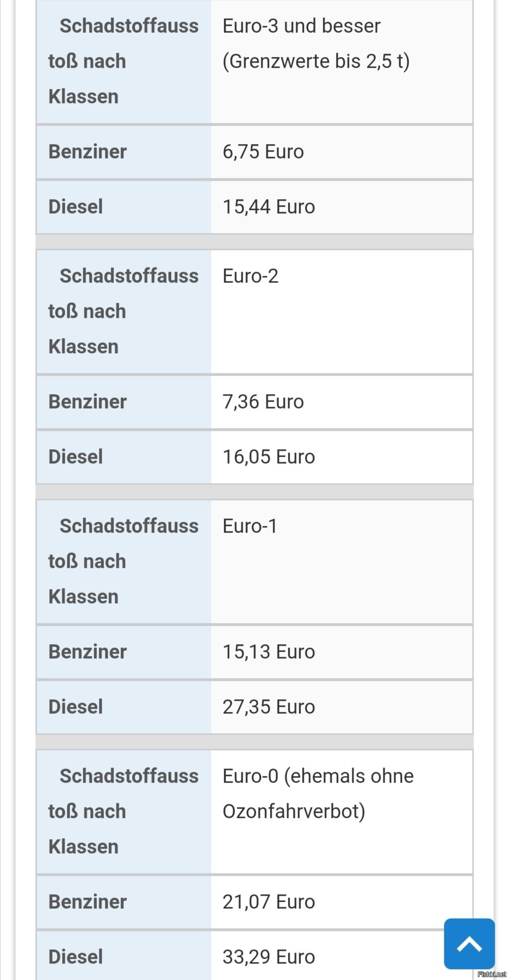Select the 6,75 Euro Benziner value

(263, 152)
